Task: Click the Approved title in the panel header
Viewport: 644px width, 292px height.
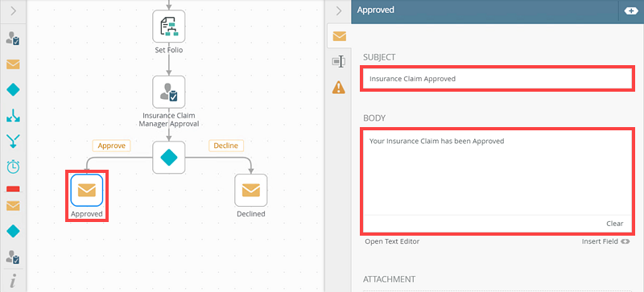Action: pos(375,10)
